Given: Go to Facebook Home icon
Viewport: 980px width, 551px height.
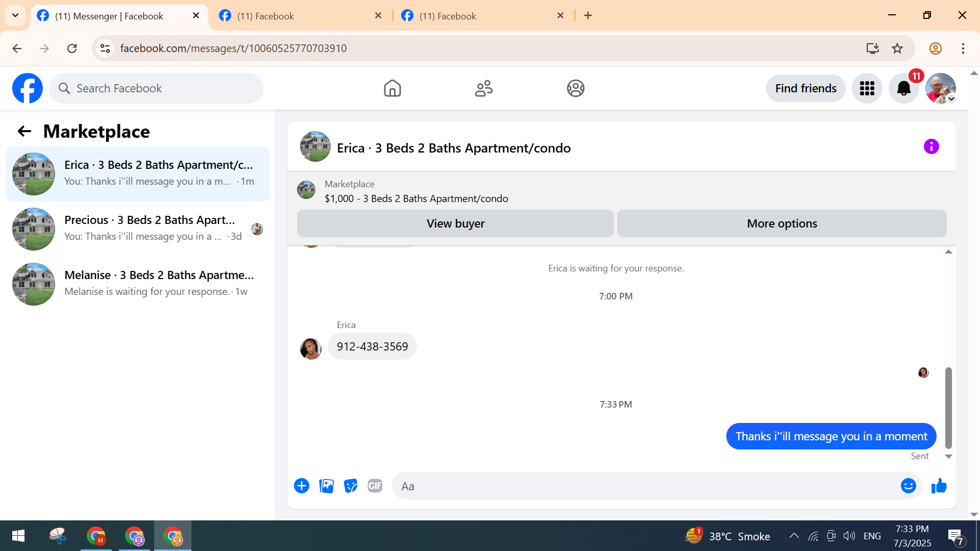Looking at the screenshot, I should (392, 88).
